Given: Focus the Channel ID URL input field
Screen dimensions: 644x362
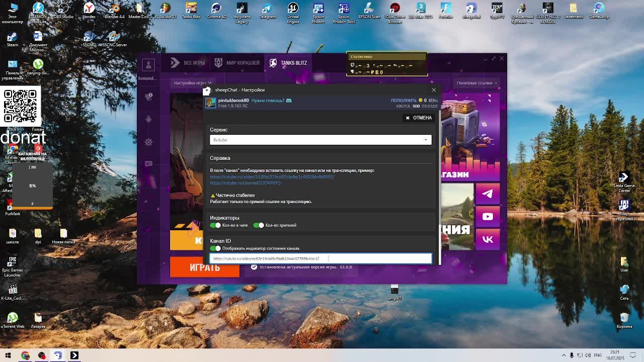Looking at the screenshot, I should pyautogui.click(x=320, y=258).
